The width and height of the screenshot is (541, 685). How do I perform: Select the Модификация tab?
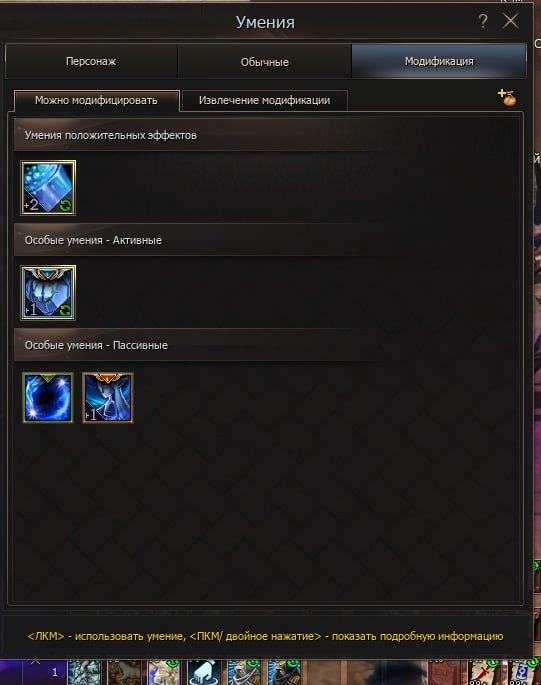(439, 61)
